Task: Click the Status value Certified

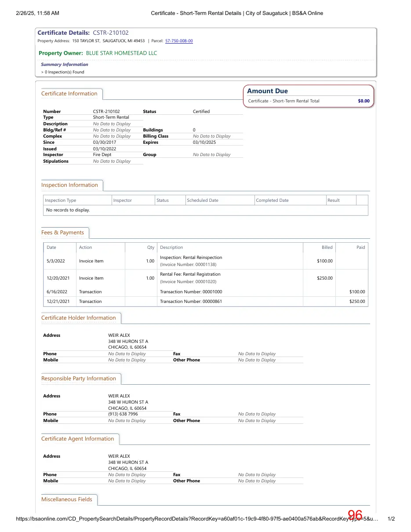Action: coord(201,112)
